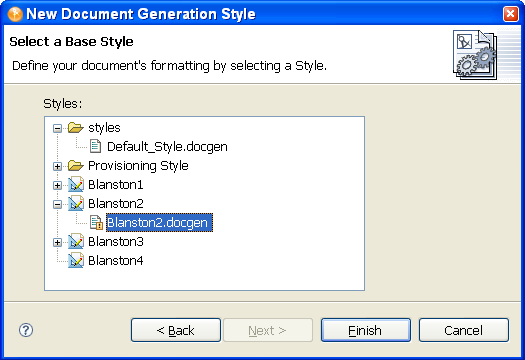Click Finish to create the style
The width and height of the screenshot is (525, 360).
(366, 330)
